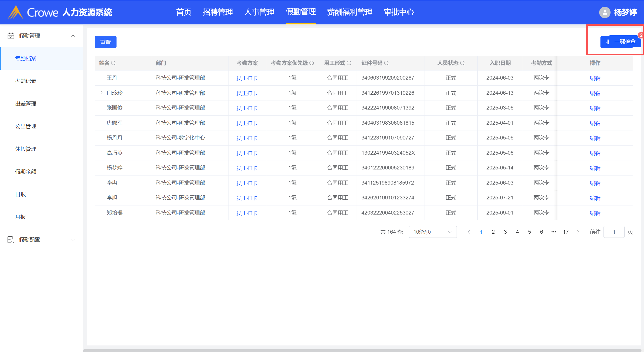
Task: Expand row for 白玲玲
Action: (101, 93)
